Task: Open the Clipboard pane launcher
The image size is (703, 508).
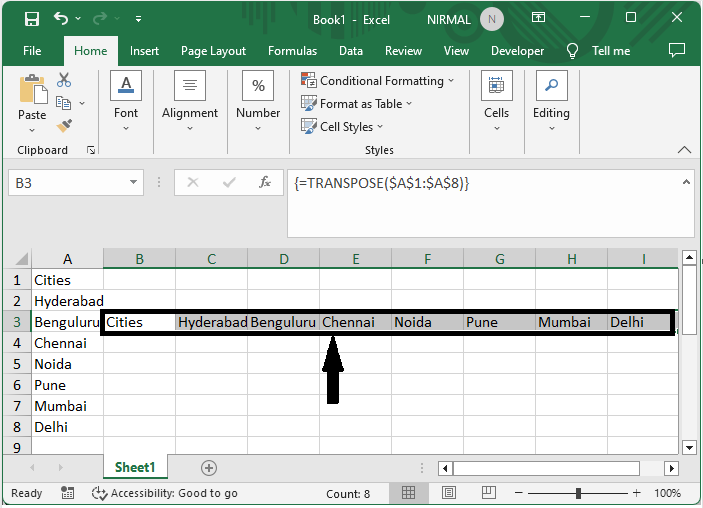Action: (x=91, y=150)
